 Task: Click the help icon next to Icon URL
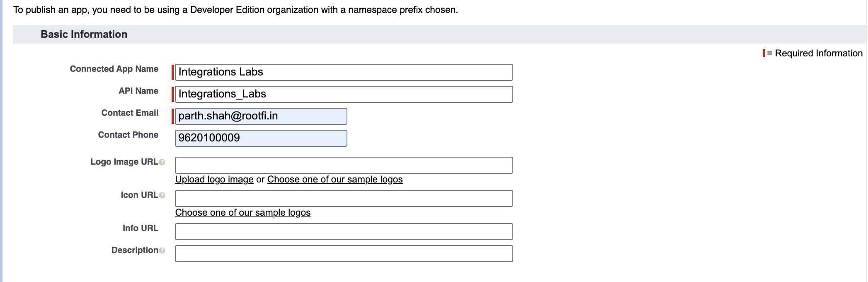[x=162, y=195]
